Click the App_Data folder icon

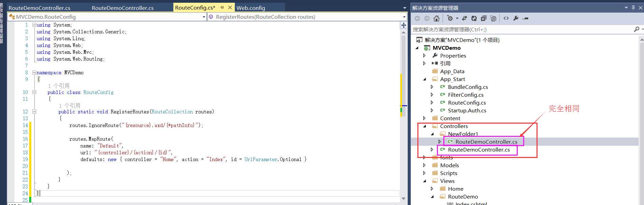[435, 71]
